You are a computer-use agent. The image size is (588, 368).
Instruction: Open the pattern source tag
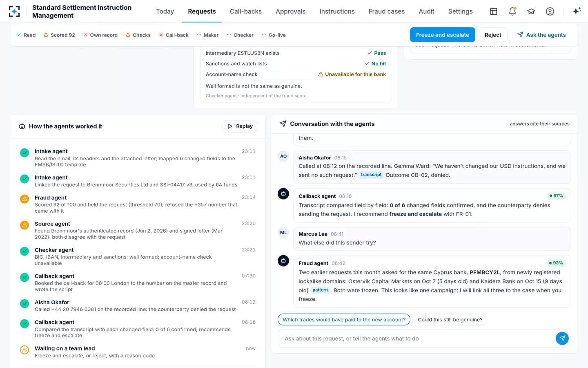click(x=320, y=290)
